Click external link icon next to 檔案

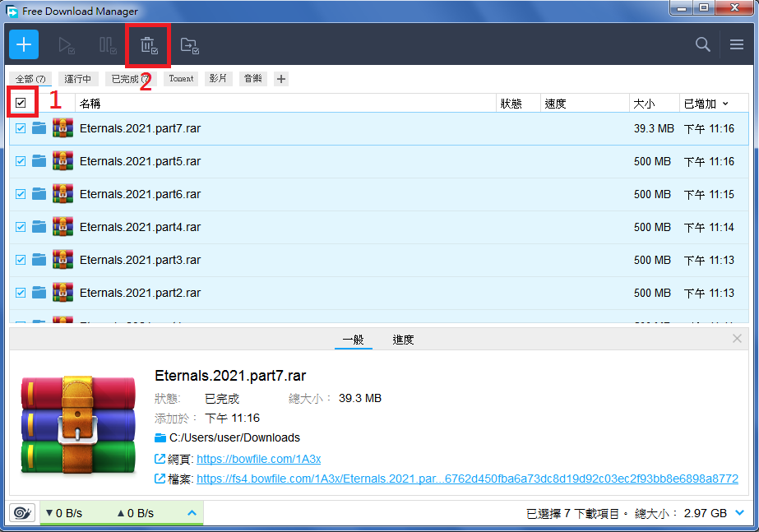click(160, 479)
